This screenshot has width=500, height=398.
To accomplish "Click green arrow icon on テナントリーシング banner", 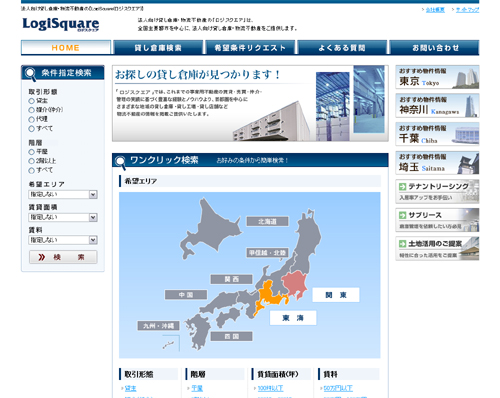I will click(402, 186).
